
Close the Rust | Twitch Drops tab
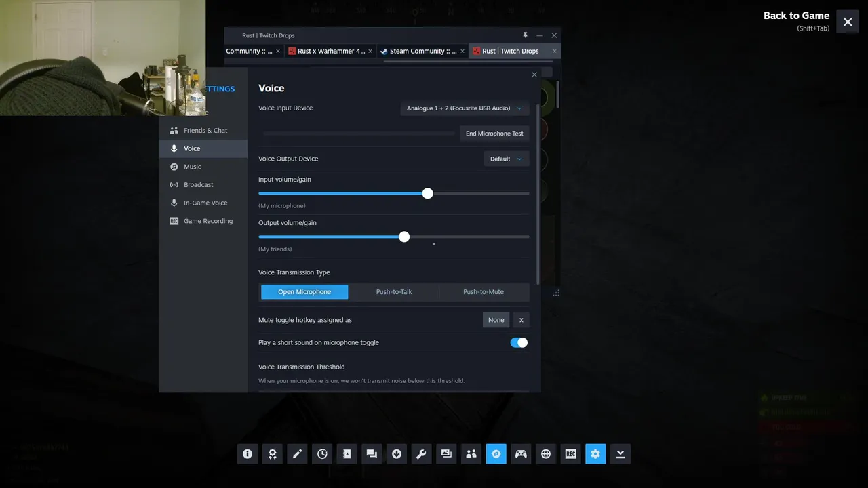(x=555, y=51)
